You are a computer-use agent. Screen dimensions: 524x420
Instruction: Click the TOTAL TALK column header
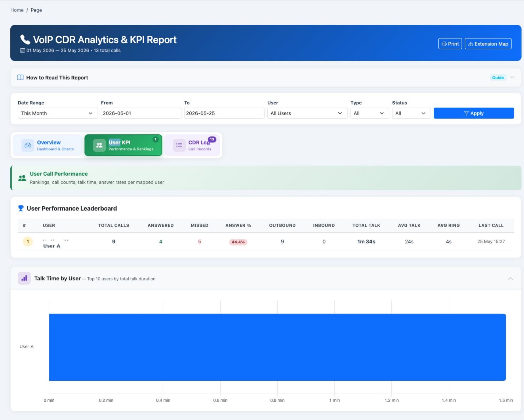366,226
